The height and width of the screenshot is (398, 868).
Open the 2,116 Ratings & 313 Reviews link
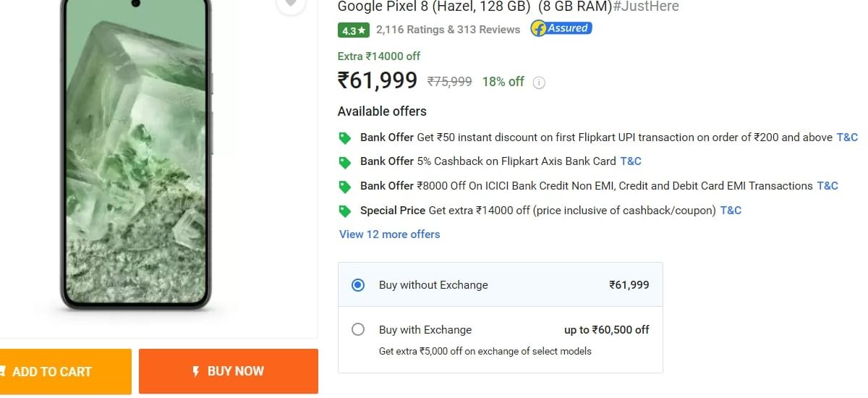coord(448,30)
